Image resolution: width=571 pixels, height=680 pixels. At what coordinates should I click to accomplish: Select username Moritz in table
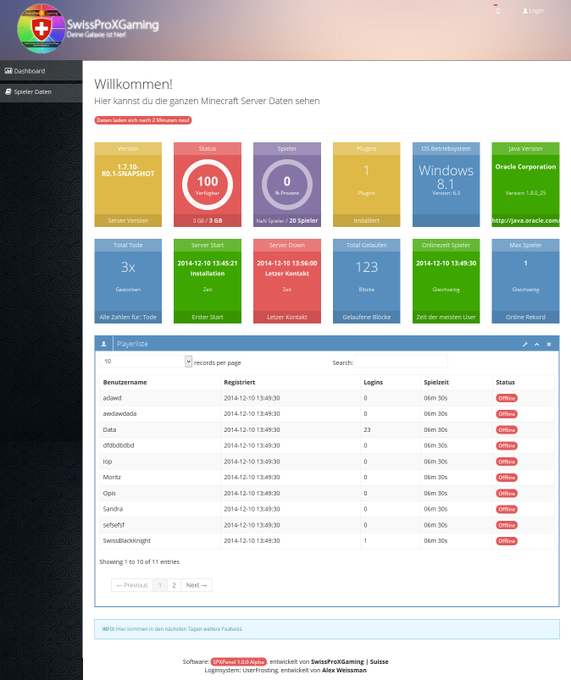pos(112,477)
